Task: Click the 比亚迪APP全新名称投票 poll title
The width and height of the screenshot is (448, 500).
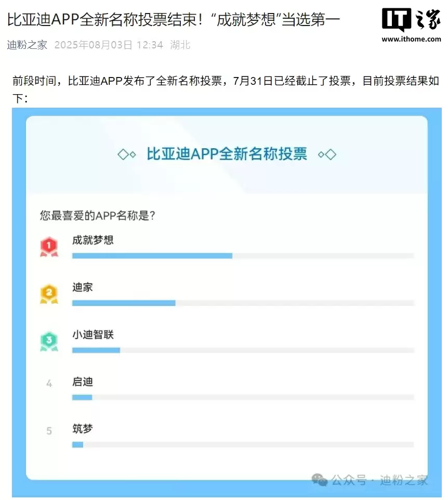Action: (x=227, y=154)
